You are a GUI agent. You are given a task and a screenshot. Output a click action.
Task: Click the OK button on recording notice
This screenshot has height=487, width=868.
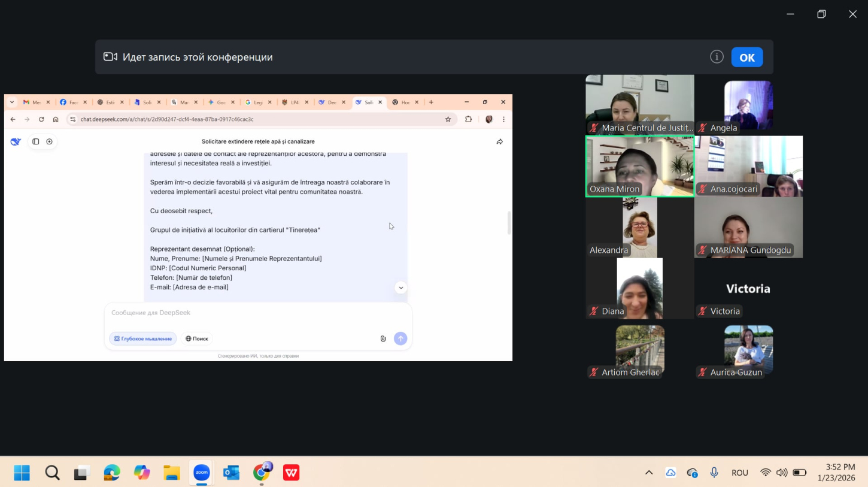pos(746,58)
